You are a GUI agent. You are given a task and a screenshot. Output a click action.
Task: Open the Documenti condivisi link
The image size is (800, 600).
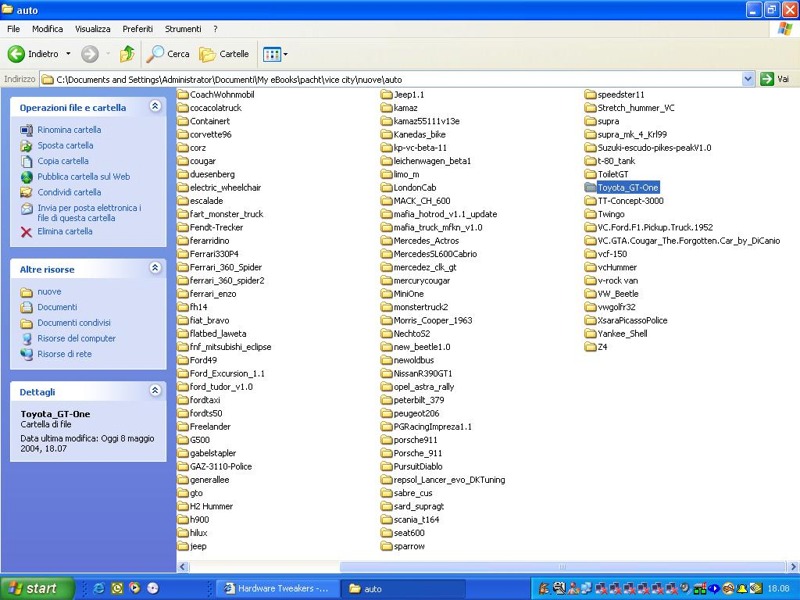(74, 323)
